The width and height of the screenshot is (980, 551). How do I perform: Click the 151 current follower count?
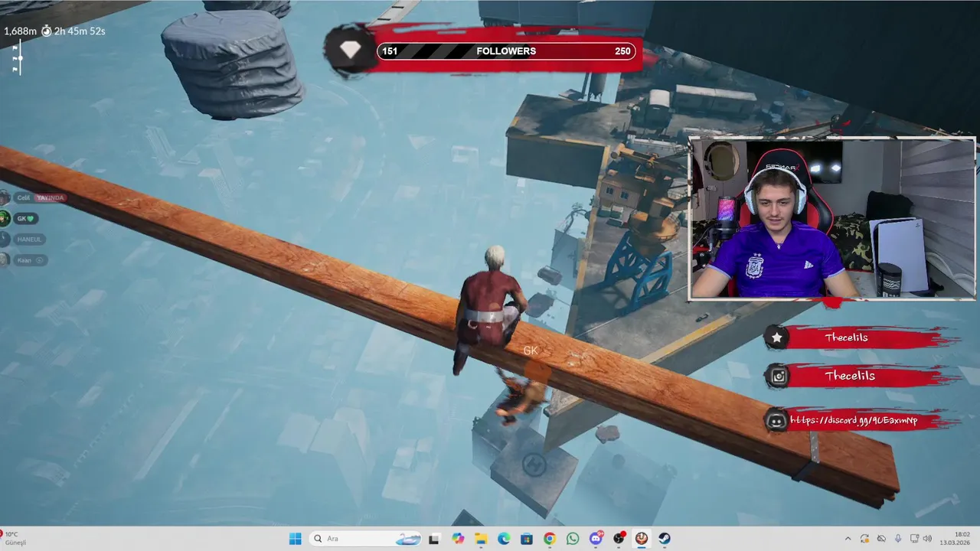point(390,51)
